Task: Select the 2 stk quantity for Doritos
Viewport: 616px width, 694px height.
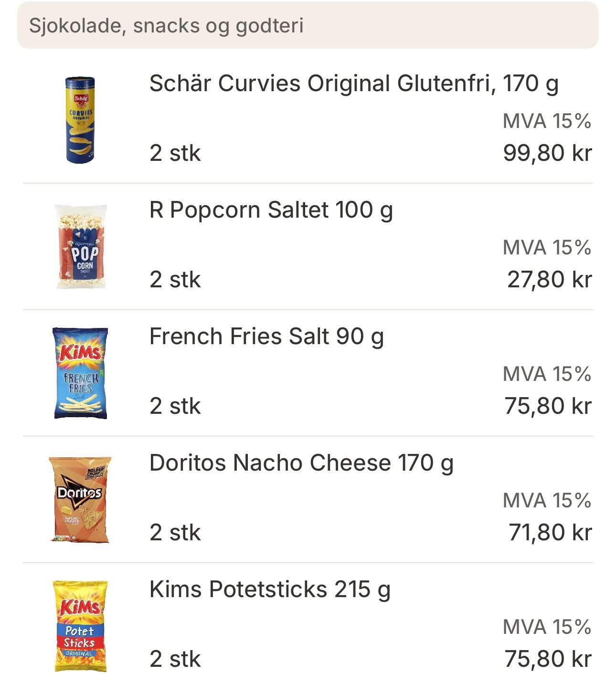Action: (175, 533)
